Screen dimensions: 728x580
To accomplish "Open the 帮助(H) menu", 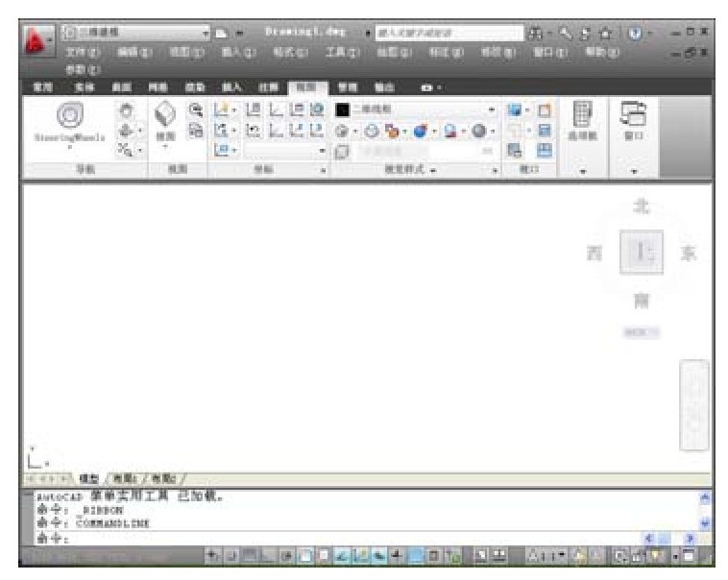I will pyautogui.click(x=602, y=52).
